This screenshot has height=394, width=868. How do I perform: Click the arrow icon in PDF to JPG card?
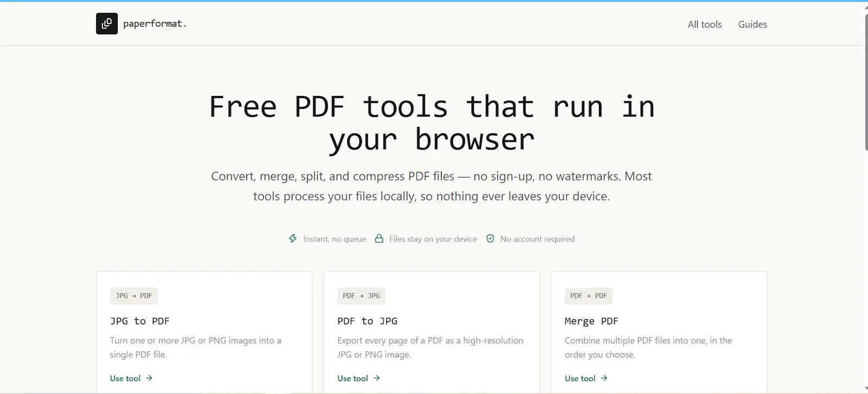tap(376, 378)
